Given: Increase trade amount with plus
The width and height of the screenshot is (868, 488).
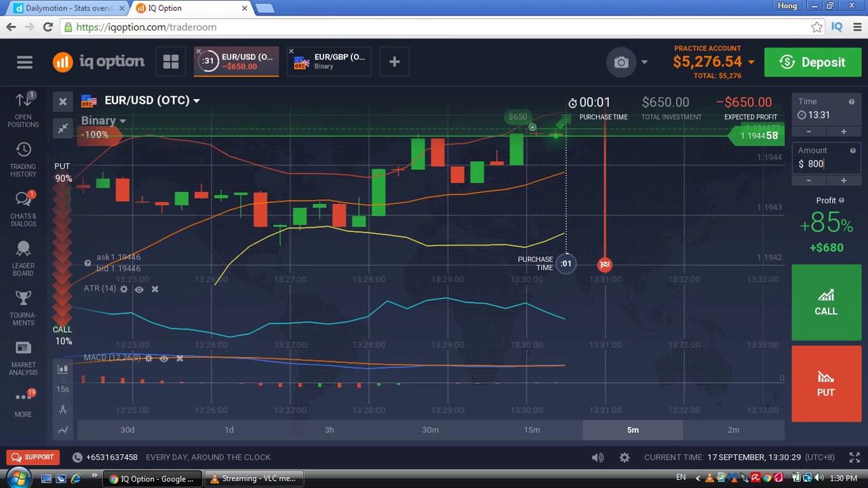Looking at the screenshot, I should 844,180.
